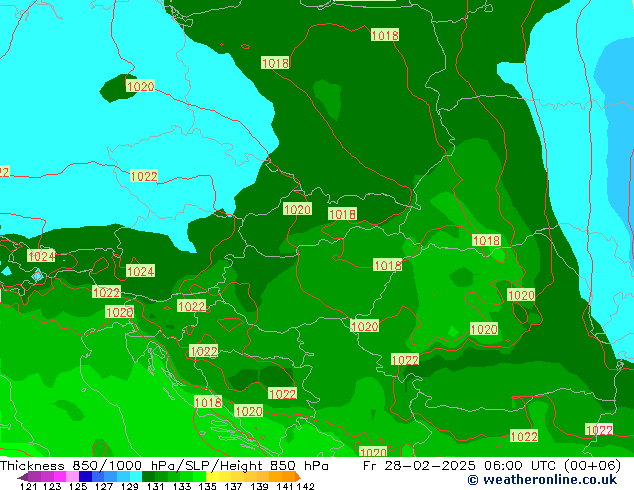Click the 1022 label inside the cyan area
The image size is (634, 490).
coord(144,176)
